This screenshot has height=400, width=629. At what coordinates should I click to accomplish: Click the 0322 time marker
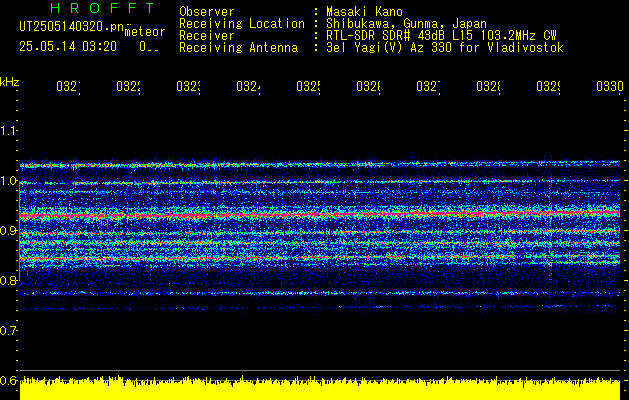(129, 87)
